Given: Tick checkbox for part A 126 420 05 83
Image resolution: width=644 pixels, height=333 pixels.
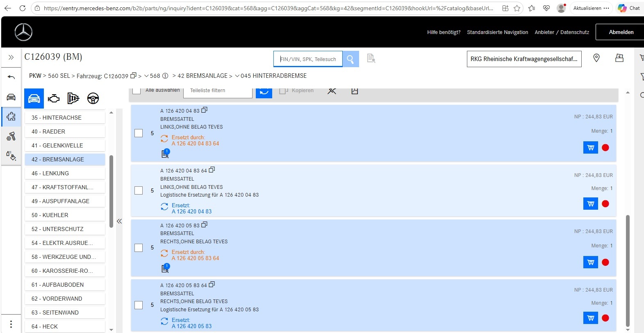Looking at the screenshot, I should [x=139, y=248].
